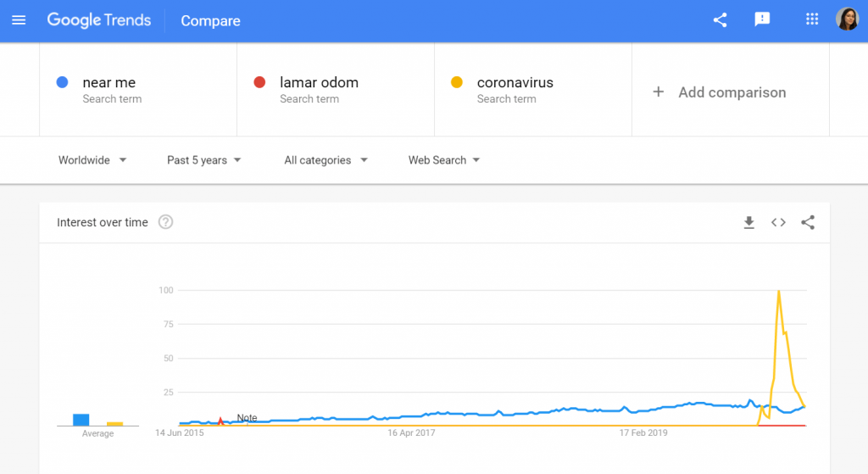Open the Google apps grid

tap(811, 20)
